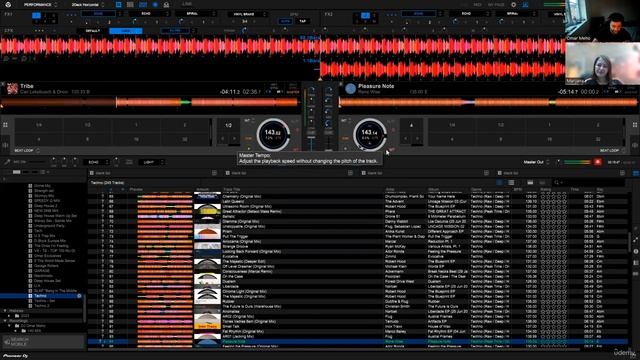Image resolution: width=640 pixels, height=360 pixels.
Task: Open the PERFORMANCE mode dropdown
Action: pyautogui.click(x=40, y=4)
